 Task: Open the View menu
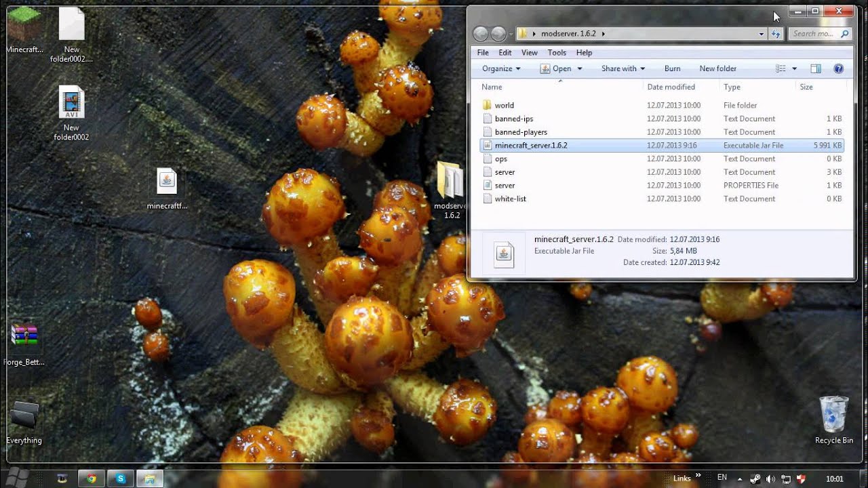pos(530,52)
